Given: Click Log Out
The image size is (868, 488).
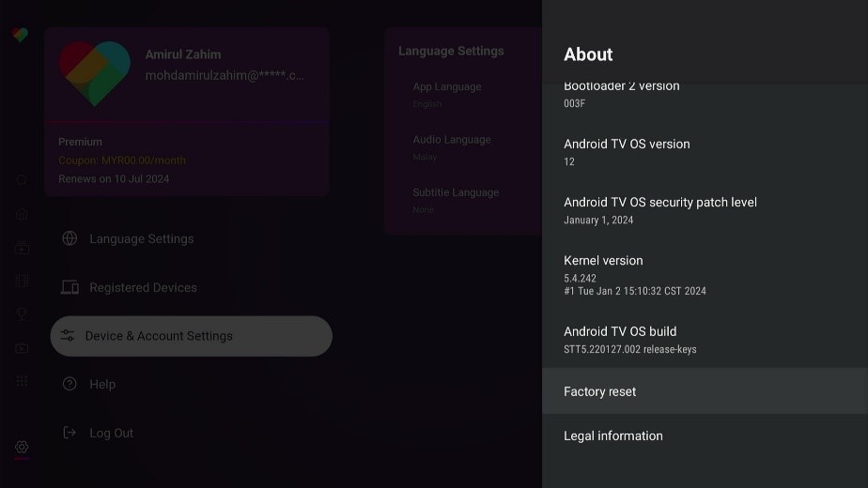Looking at the screenshot, I should (191, 433).
